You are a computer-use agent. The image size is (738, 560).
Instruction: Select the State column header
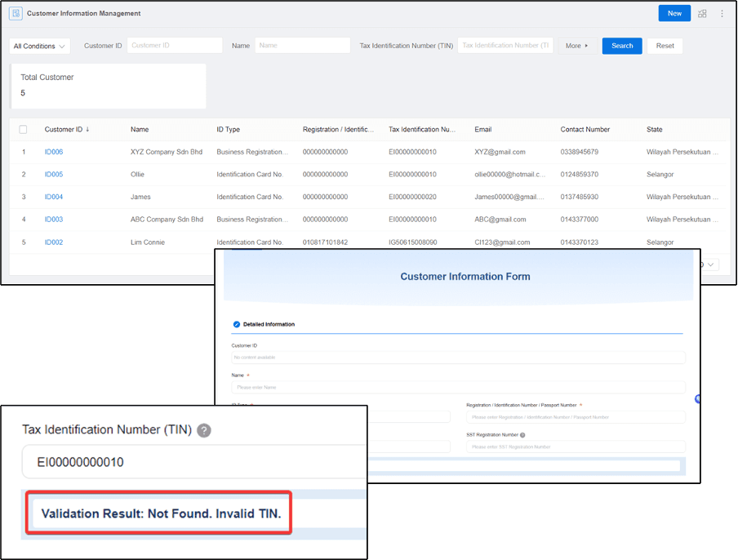click(x=654, y=129)
